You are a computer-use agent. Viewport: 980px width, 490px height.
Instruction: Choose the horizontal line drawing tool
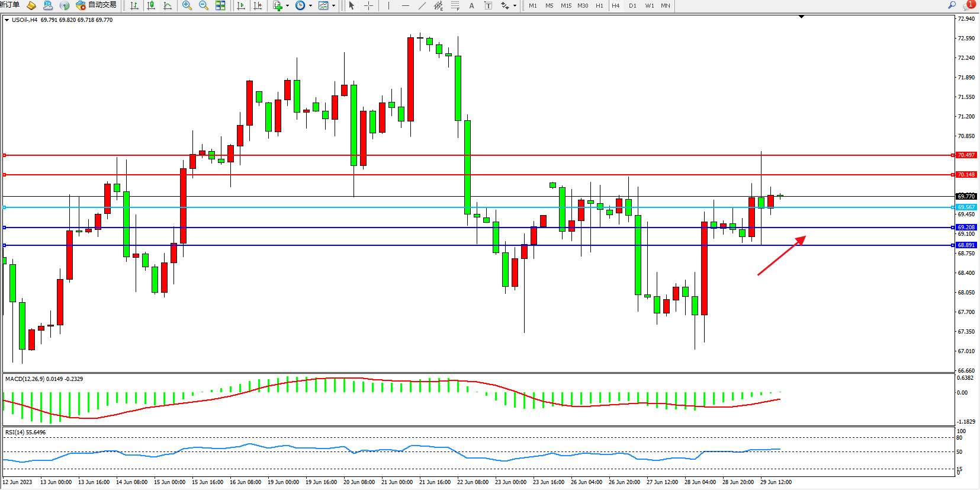405,5
